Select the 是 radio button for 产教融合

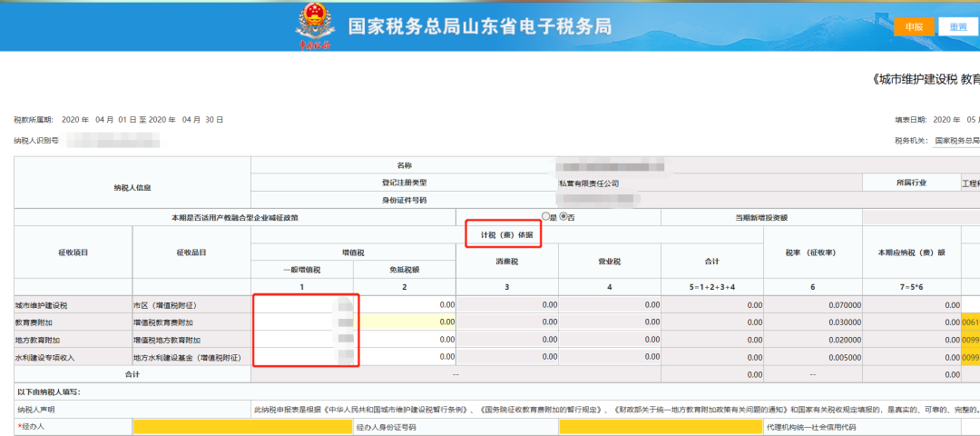pyautogui.click(x=545, y=217)
